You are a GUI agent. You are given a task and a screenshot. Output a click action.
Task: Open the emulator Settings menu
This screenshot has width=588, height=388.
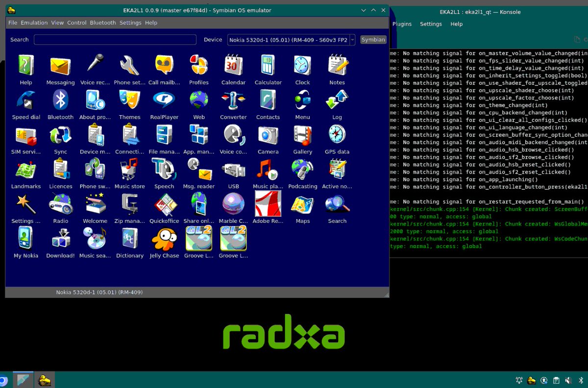click(130, 23)
